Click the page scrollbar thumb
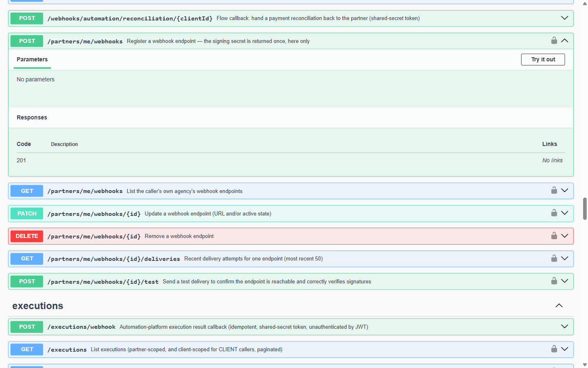 coord(585,209)
